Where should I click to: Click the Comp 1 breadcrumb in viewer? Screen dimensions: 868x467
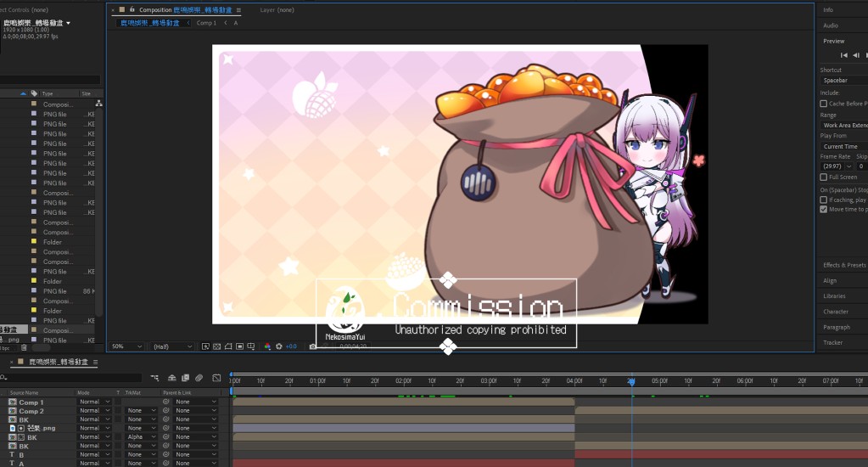(206, 23)
